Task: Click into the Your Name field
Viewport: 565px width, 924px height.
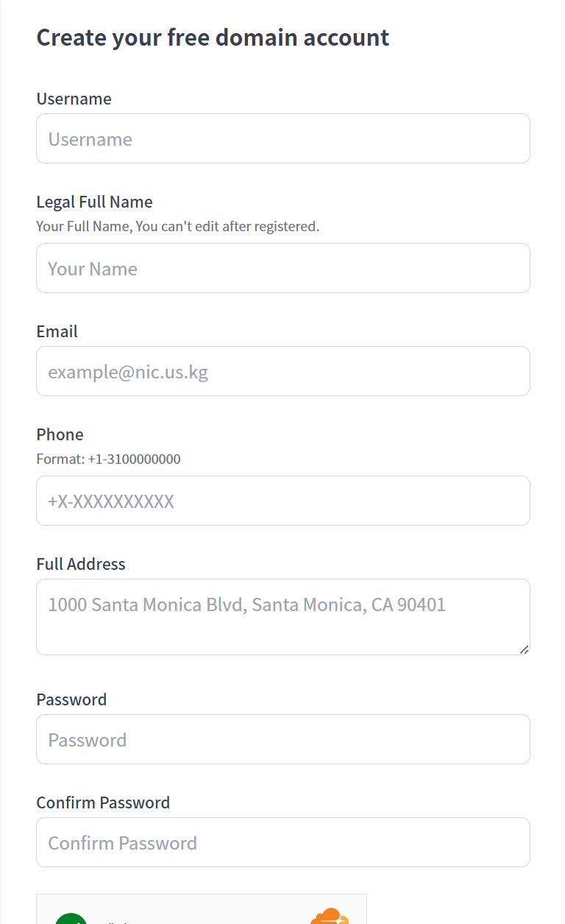Action: (283, 268)
